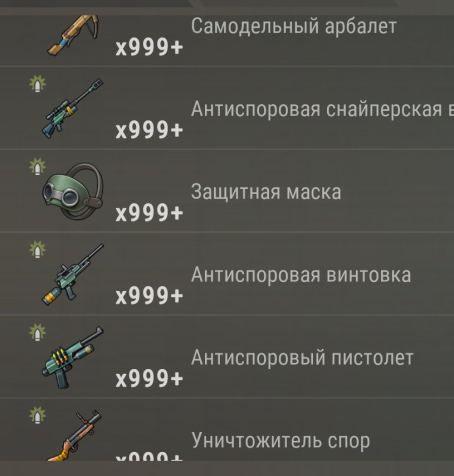This screenshot has width=454, height=476.
Task: Click the badge icon above spore destroyer
Action: [x=38, y=415]
